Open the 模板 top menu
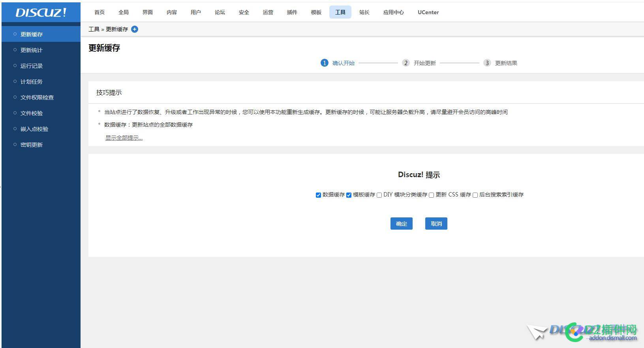The image size is (644, 348). tap(316, 12)
